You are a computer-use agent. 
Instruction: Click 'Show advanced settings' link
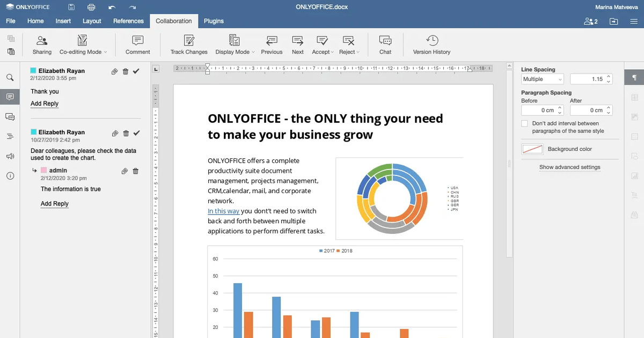pyautogui.click(x=570, y=167)
